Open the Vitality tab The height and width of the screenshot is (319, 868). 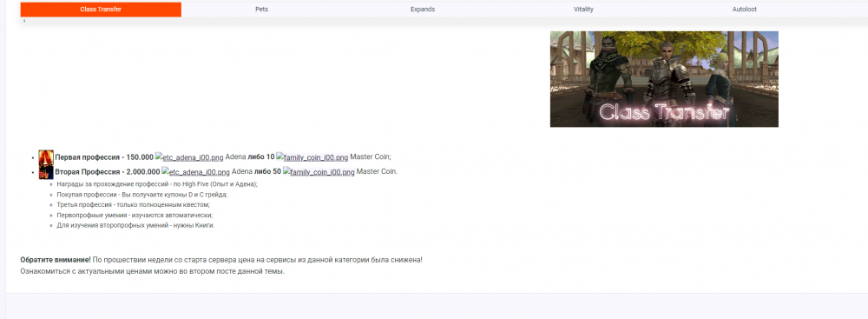(x=583, y=10)
